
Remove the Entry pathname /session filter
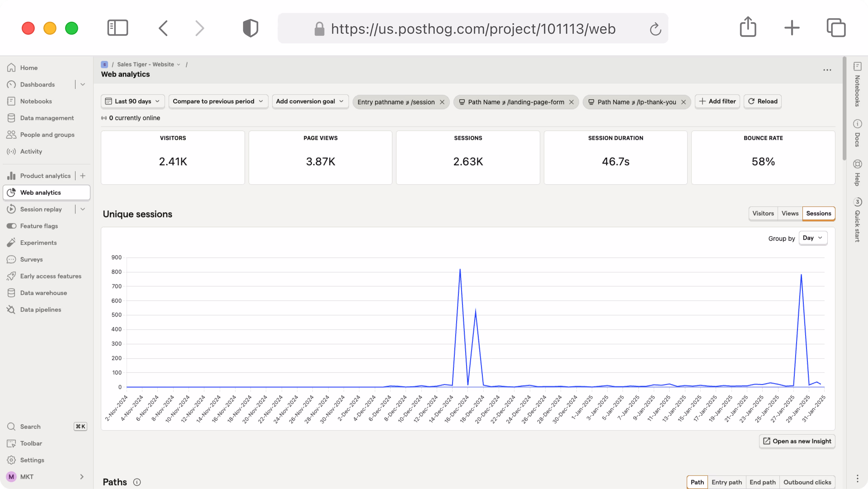click(x=442, y=102)
